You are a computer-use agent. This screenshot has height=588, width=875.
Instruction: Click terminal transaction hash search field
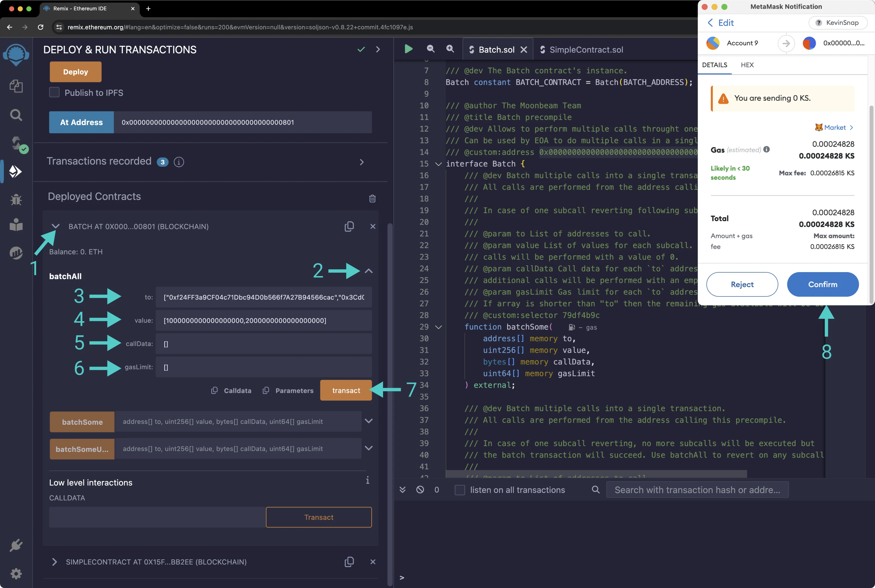tap(697, 490)
